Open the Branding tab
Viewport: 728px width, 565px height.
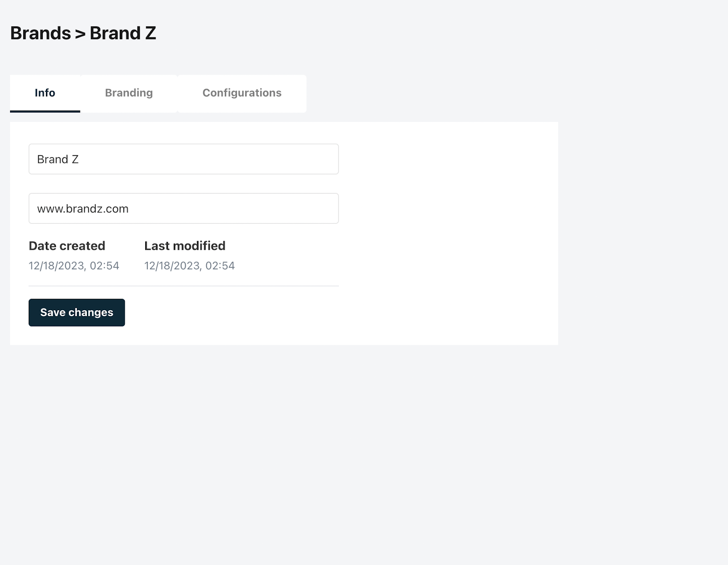click(129, 93)
